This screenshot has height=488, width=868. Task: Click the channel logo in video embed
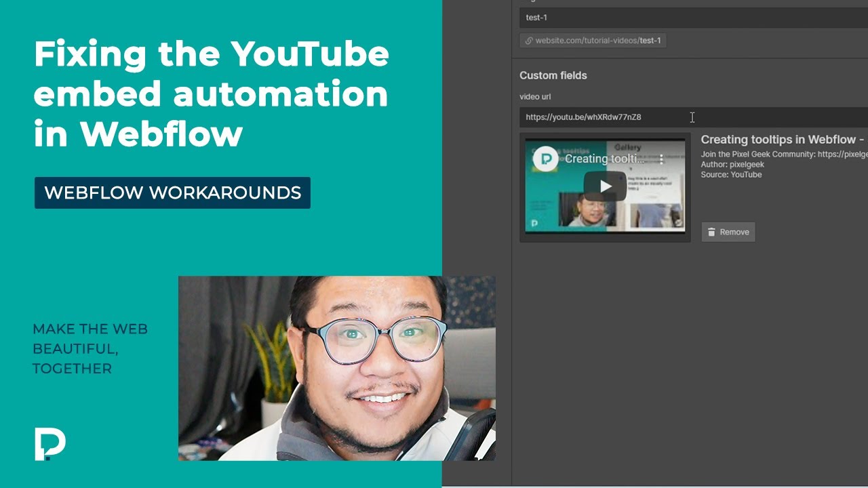coord(545,159)
